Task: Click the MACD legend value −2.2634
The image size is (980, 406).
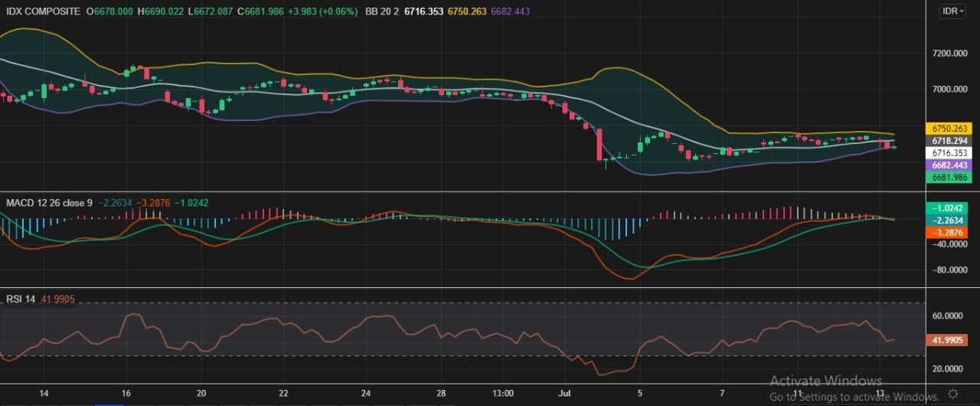Action: click(x=115, y=203)
